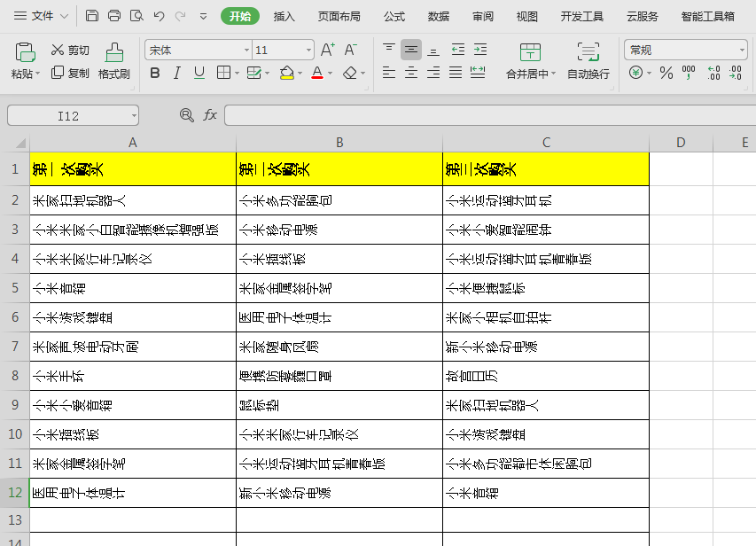
Task: Apply percent style
Action: [666, 73]
